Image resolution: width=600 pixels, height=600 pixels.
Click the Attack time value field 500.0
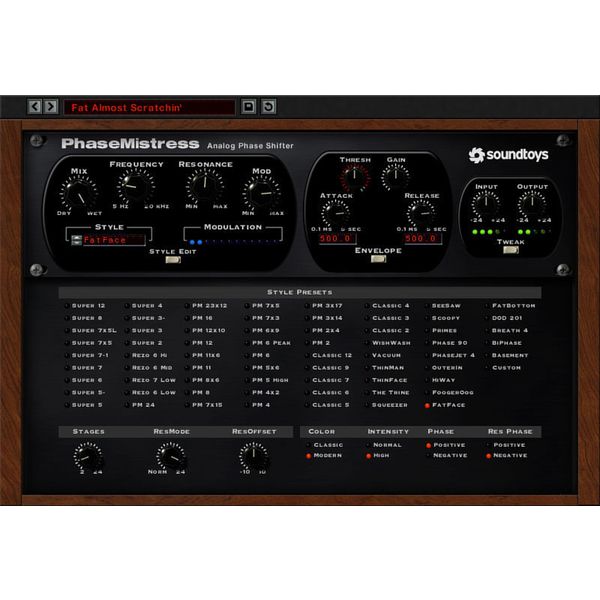(337, 238)
